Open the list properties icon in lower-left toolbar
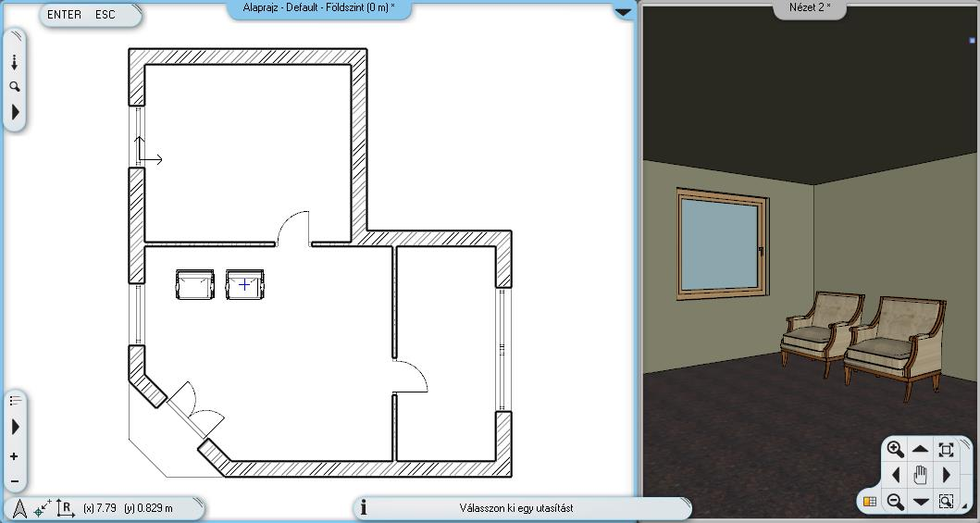The width and height of the screenshot is (980, 523). click(x=16, y=401)
